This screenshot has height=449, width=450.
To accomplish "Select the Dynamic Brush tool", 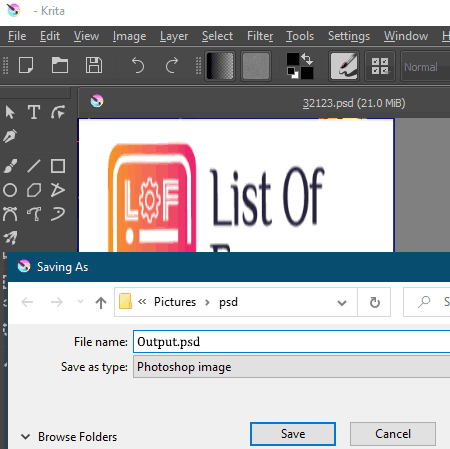I will pyautogui.click(x=58, y=214).
